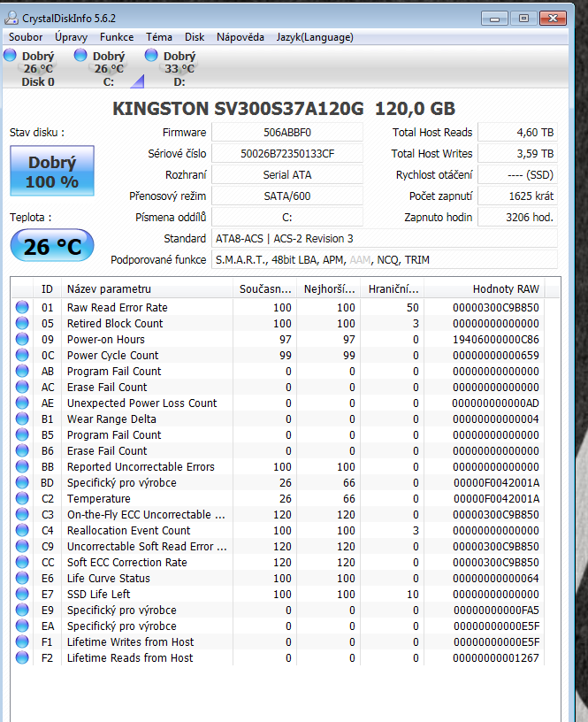The image size is (588, 722).
Task: Click the Hodnoty RAW column header
Action: [x=484, y=288]
